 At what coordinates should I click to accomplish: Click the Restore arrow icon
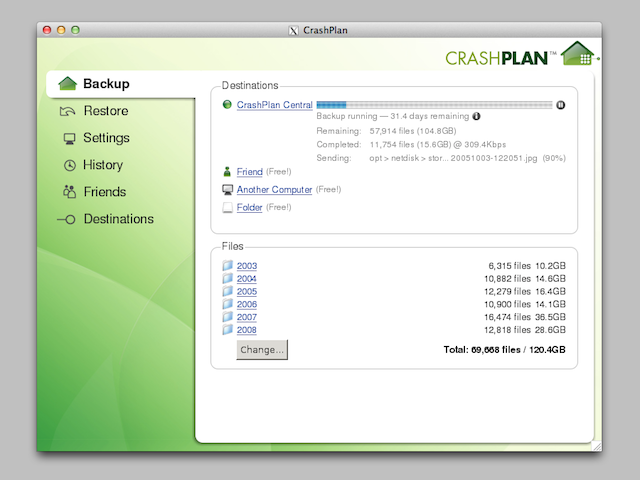point(67,111)
